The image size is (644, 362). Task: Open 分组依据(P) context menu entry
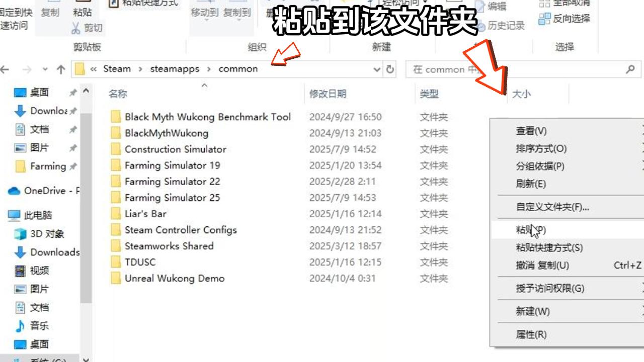(x=567, y=166)
